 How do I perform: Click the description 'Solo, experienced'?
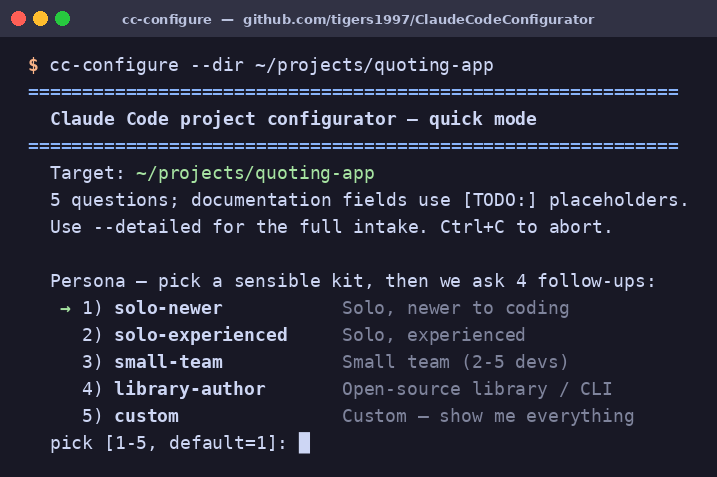(433, 335)
